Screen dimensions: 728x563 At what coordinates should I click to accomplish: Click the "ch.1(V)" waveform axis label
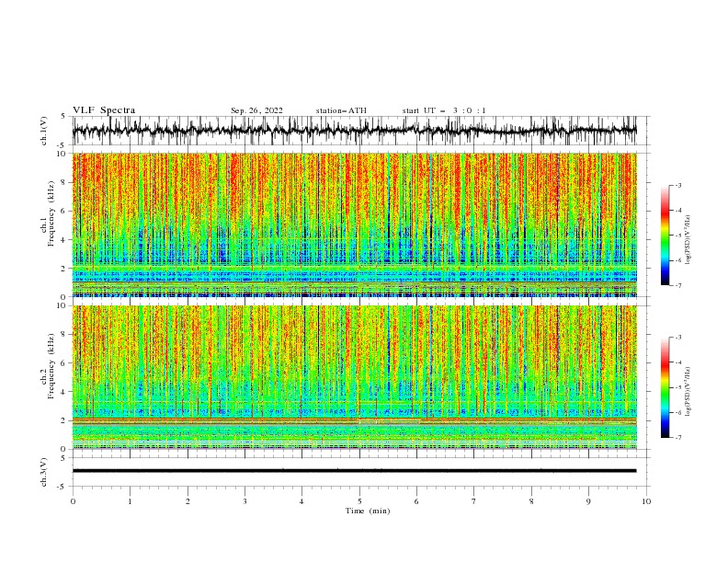44,131
